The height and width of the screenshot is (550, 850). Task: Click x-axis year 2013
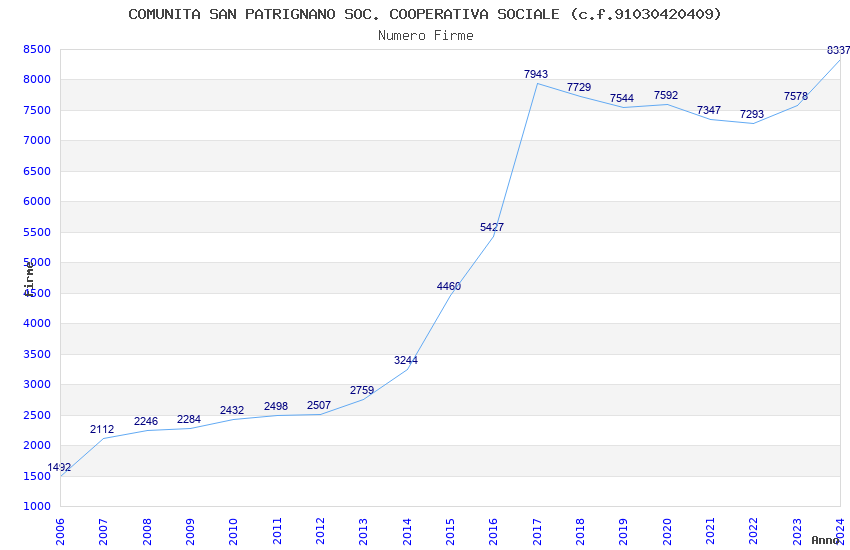coord(364,531)
